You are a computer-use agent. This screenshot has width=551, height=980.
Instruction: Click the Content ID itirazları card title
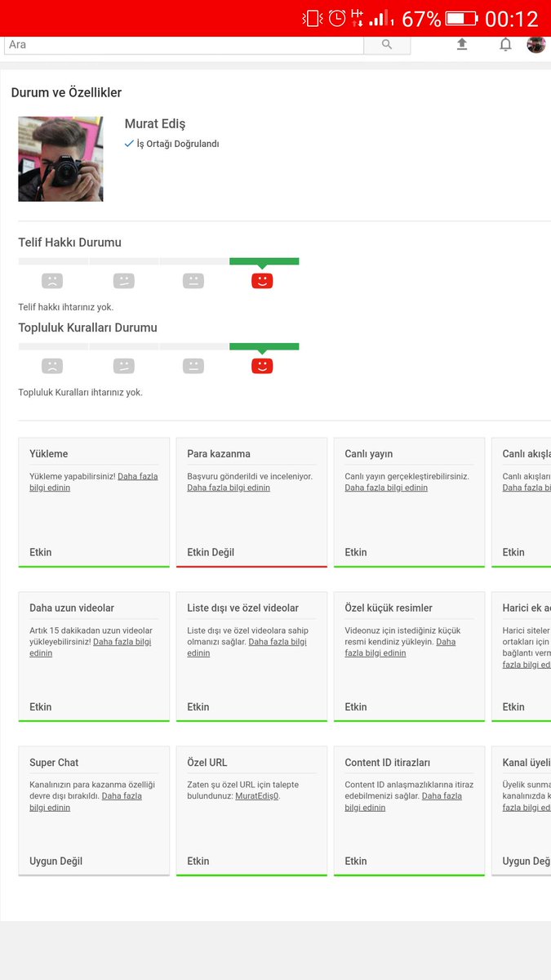click(x=388, y=763)
